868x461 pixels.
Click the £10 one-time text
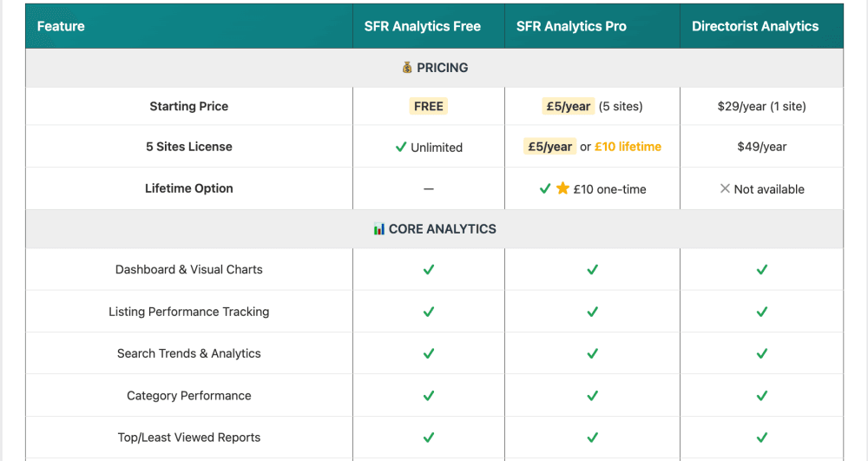pyautogui.click(x=609, y=189)
